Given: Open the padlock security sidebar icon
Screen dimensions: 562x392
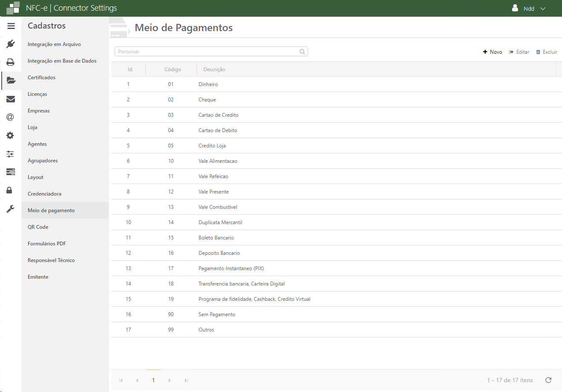Looking at the screenshot, I should coord(9,190).
